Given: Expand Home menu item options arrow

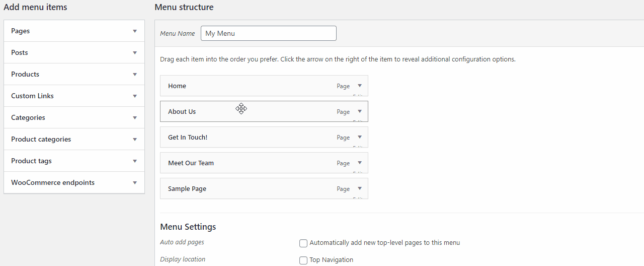Looking at the screenshot, I should click(x=360, y=86).
